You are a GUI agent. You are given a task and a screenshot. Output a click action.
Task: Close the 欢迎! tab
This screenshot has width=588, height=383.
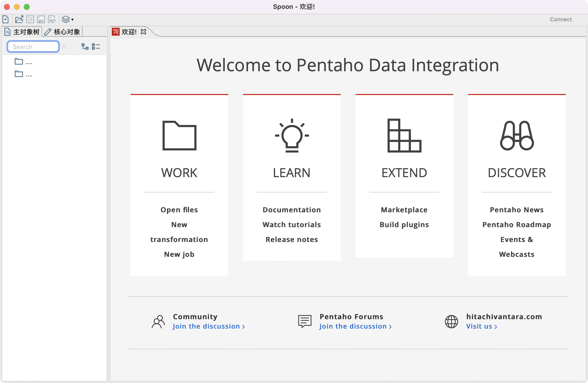[143, 32]
